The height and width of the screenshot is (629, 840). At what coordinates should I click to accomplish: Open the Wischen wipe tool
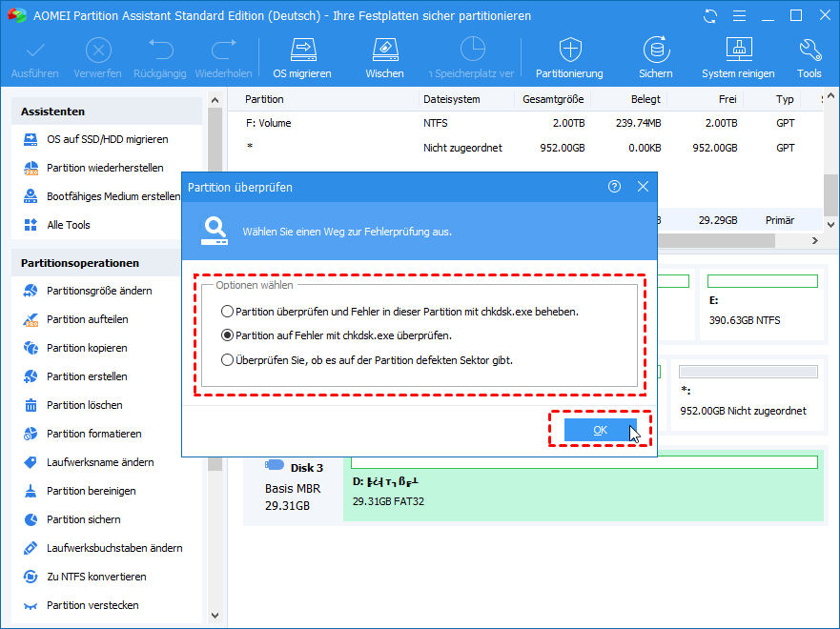tap(384, 58)
